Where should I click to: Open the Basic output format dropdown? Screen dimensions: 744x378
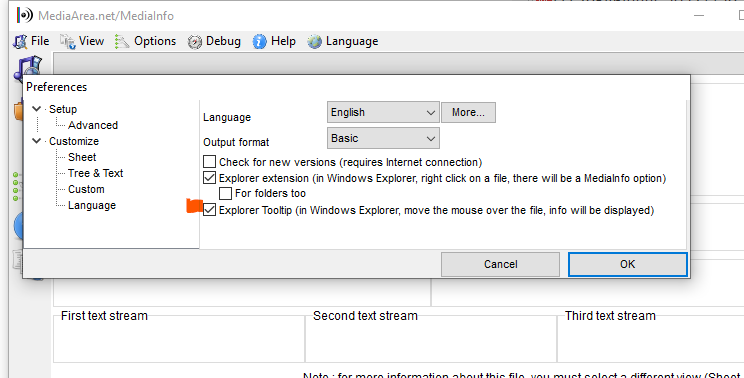coord(383,138)
